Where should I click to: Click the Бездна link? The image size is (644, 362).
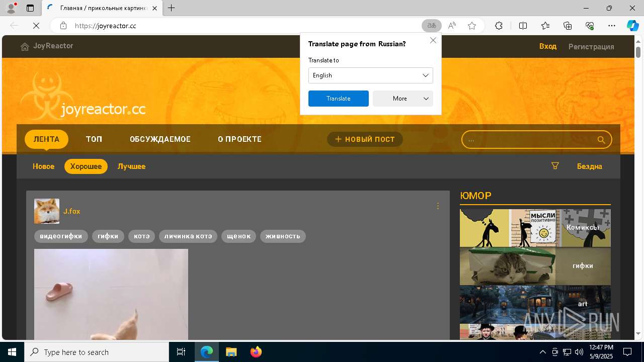590,166
